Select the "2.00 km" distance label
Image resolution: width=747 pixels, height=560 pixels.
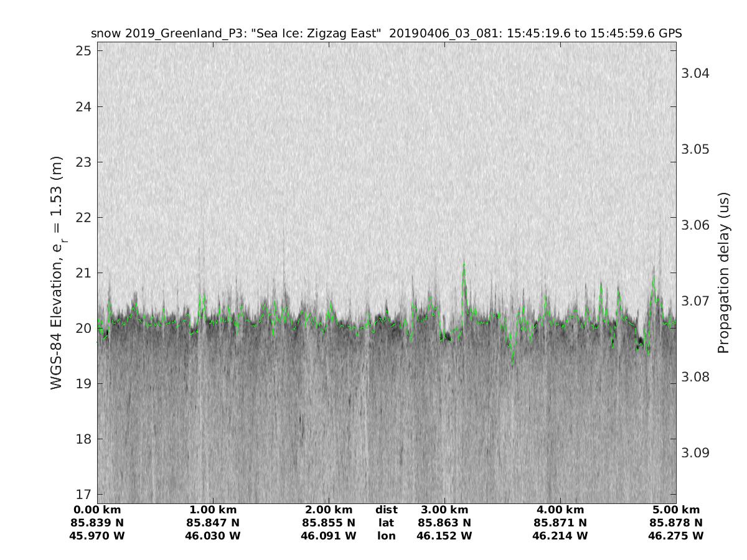point(329,510)
